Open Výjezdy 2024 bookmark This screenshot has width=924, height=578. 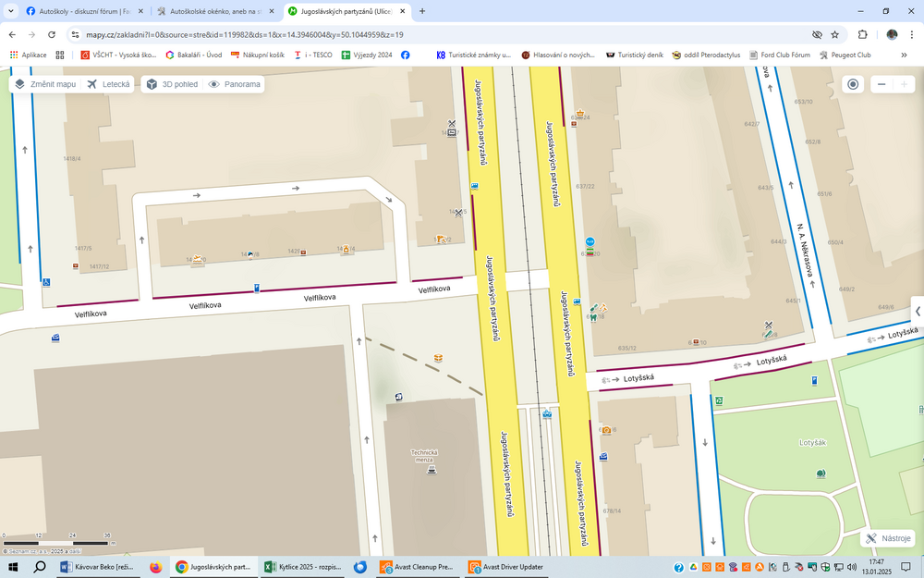coord(367,55)
